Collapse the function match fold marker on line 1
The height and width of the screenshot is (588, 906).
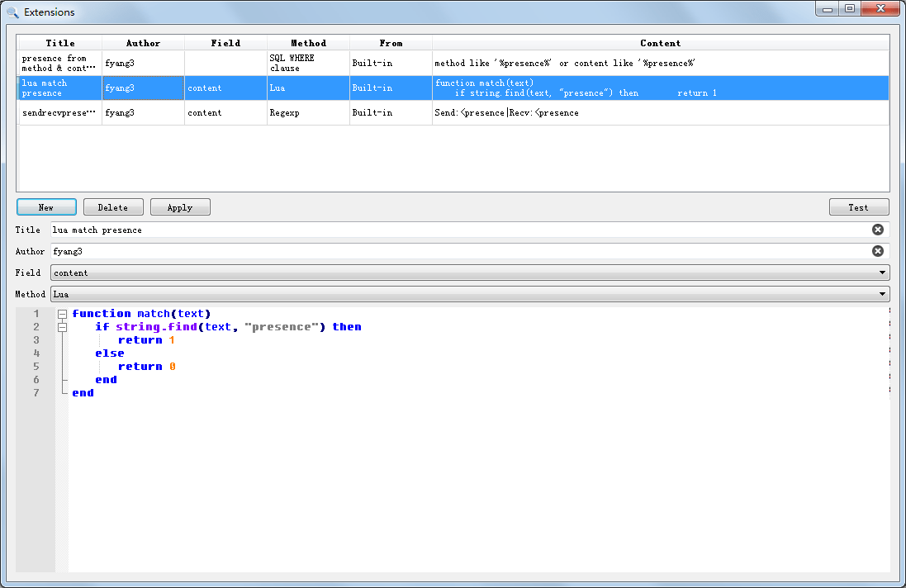(x=63, y=314)
